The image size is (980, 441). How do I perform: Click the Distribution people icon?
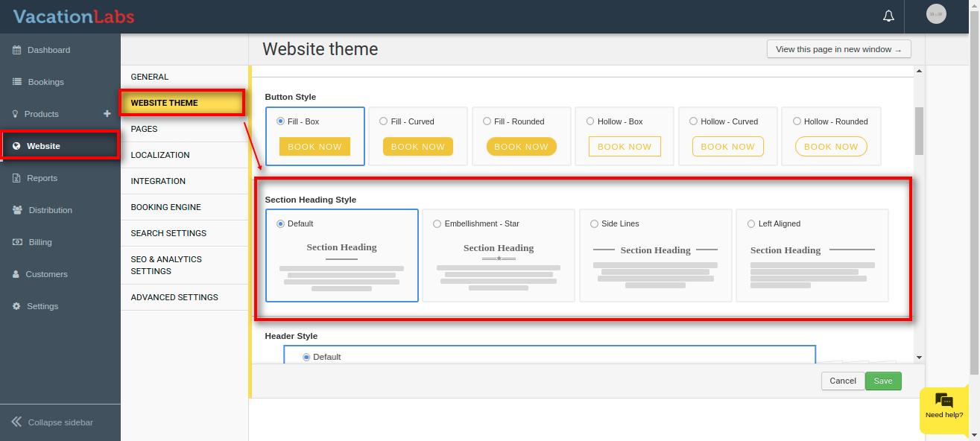tap(16, 210)
